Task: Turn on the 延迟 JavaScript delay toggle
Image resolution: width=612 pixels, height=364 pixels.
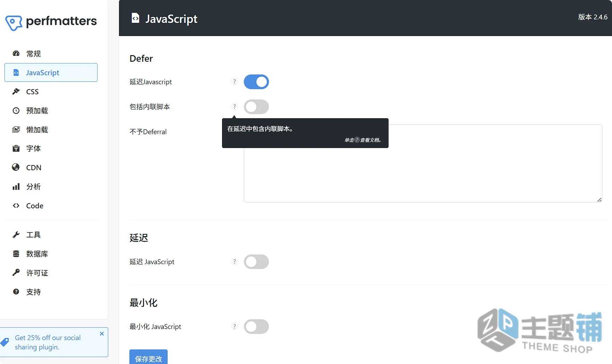Action: (x=256, y=262)
